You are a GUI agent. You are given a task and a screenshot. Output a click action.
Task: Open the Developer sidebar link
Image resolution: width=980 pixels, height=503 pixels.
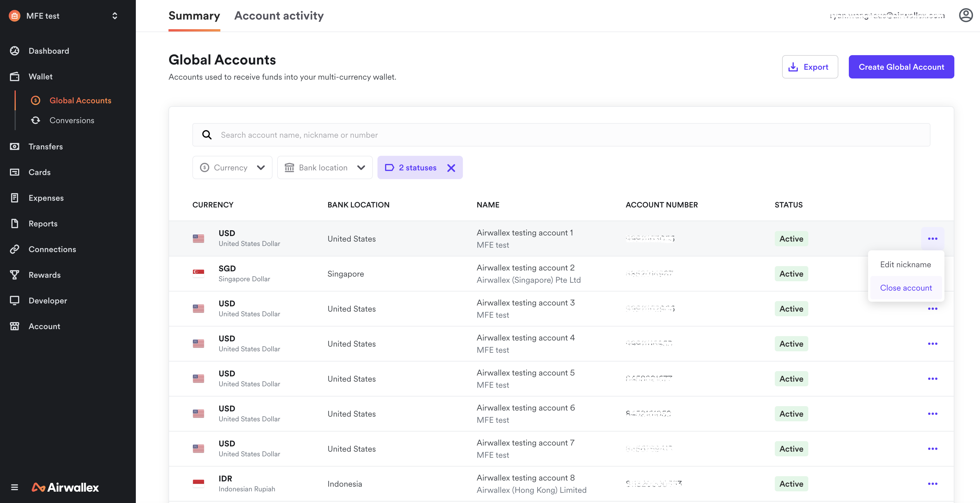click(x=48, y=301)
